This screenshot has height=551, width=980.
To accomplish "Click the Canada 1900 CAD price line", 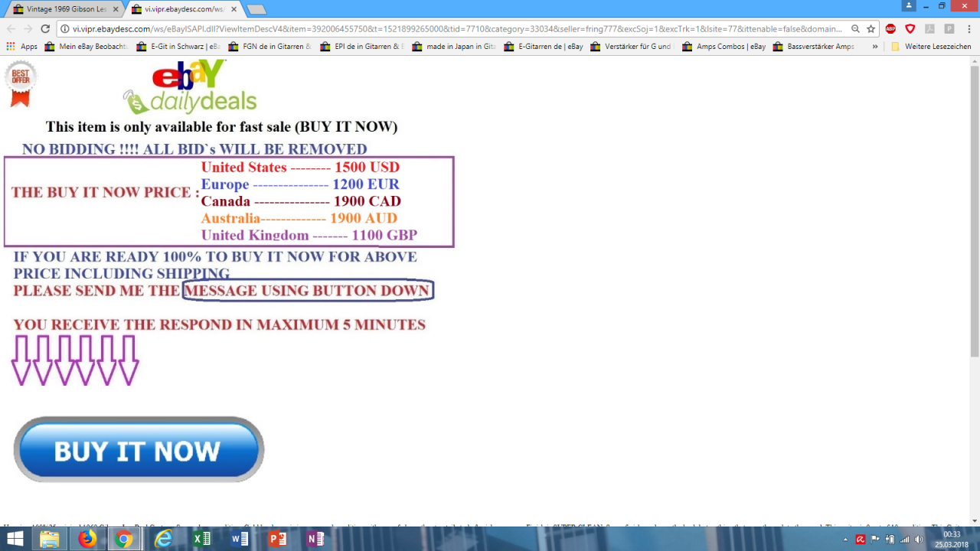I will 301,201.
